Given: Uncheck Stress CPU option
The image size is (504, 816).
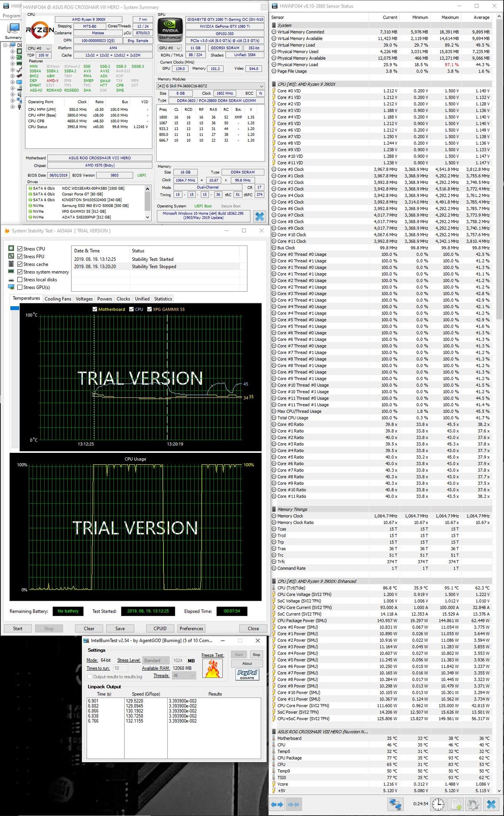Looking at the screenshot, I should click(19, 249).
